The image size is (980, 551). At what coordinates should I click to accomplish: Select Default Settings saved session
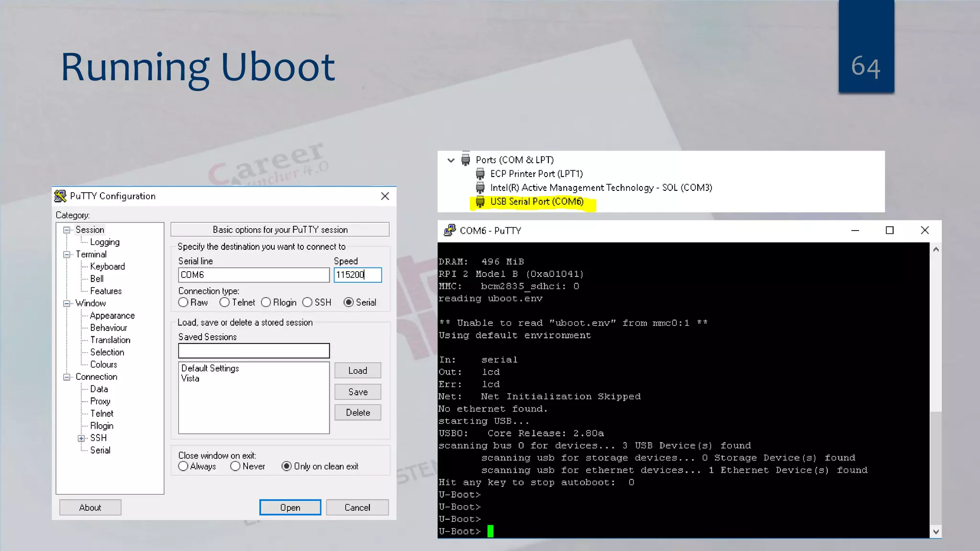[210, 368]
